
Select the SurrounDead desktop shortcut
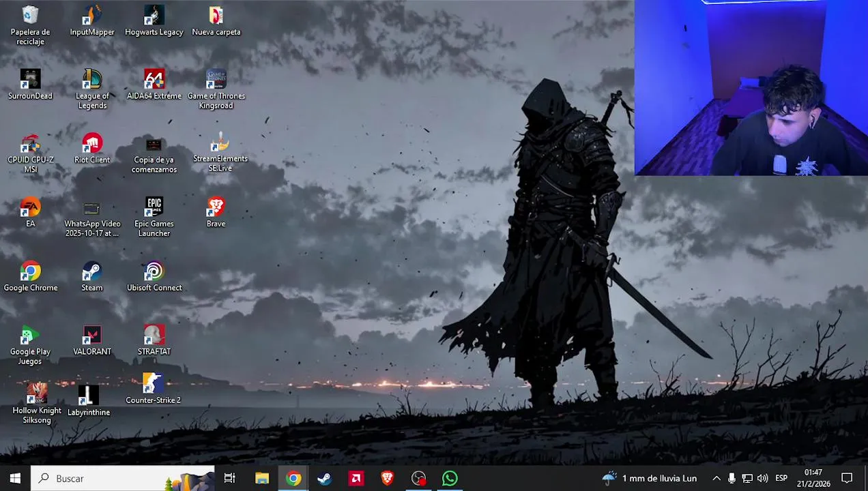(x=30, y=85)
